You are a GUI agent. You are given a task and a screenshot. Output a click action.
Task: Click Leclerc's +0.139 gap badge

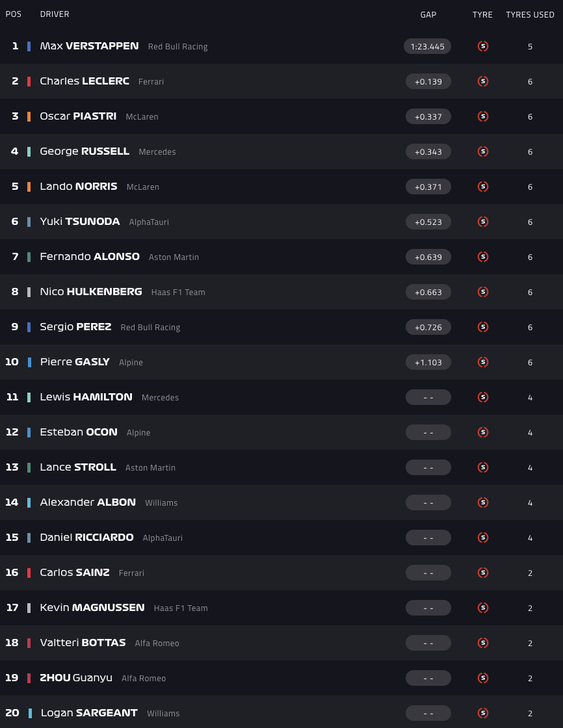point(428,81)
